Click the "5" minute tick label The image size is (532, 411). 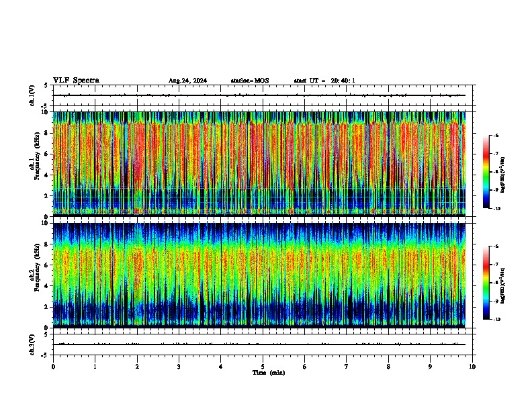pos(263,367)
